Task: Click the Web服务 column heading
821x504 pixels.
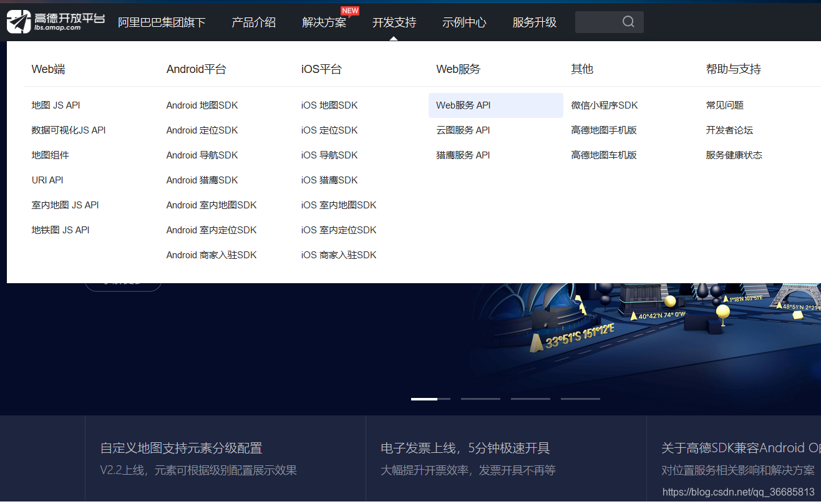Action: [x=459, y=69]
